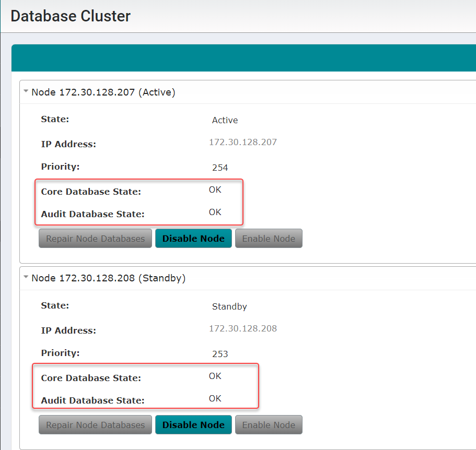Click Enable Node on the Standby node
Viewport: 476px width, 450px height.
point(269,424)
